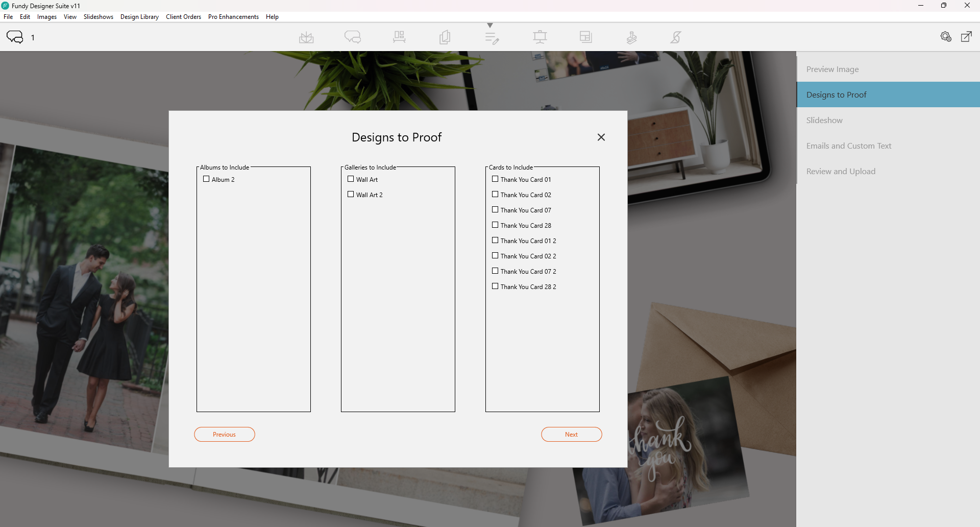Viewport: 980px width, 527px height.
Task: Open the Pro Enhancements menu
Action: pyautogui.click(x=234, y=17)
